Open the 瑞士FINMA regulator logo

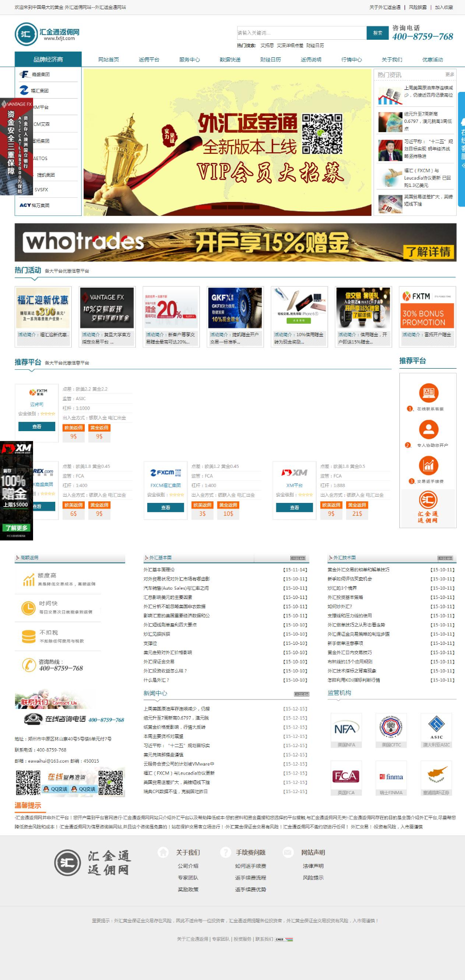(391, 776)
